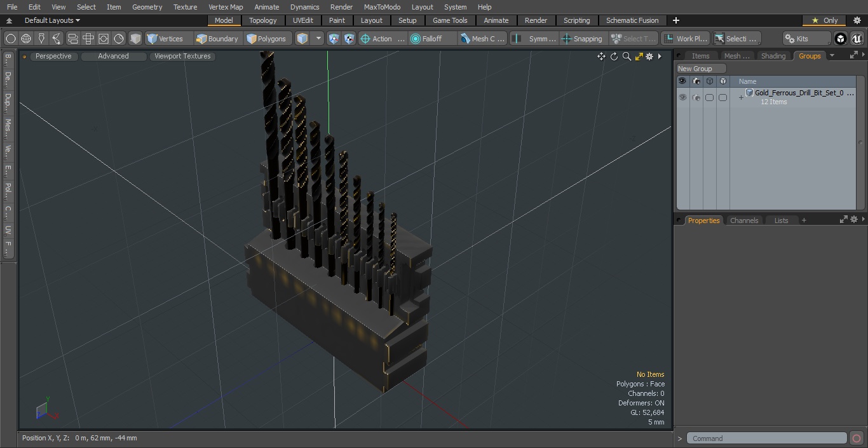Switch to UVEdit layout tab

tap(303, 20)
